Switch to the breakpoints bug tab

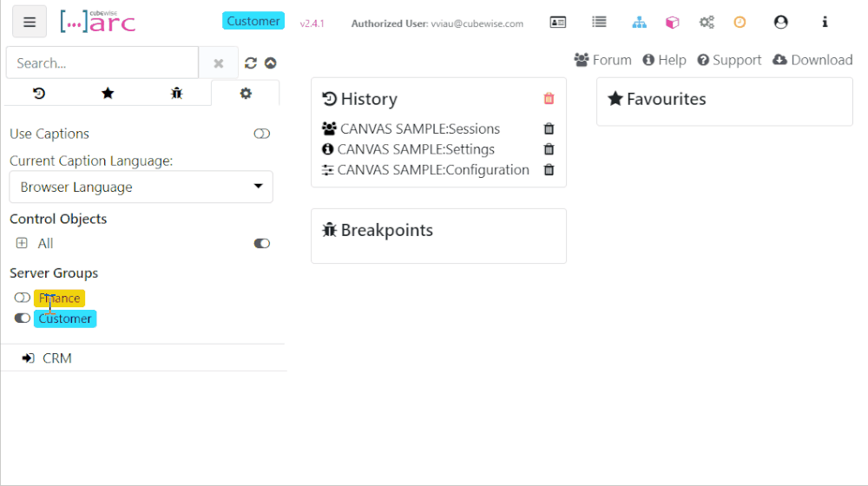tap(176, 93)
